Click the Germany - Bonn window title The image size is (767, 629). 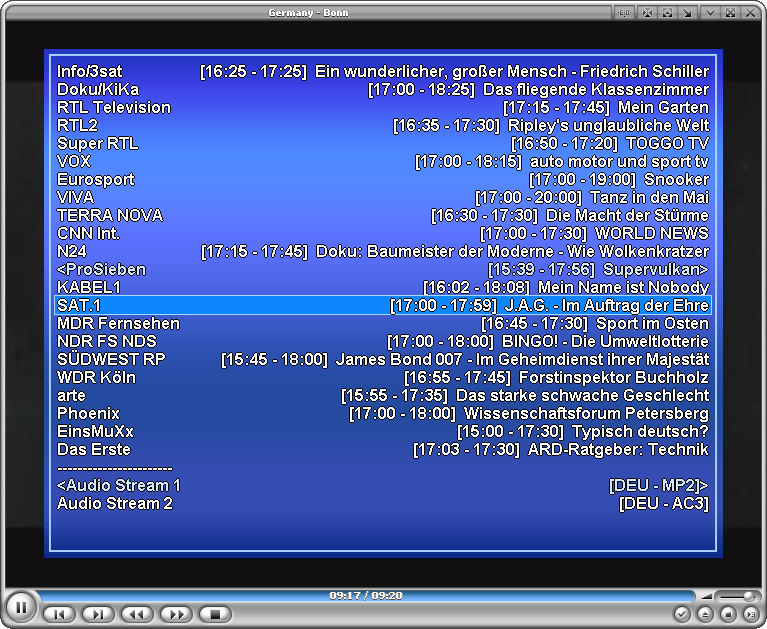click(x=308, y=13)
